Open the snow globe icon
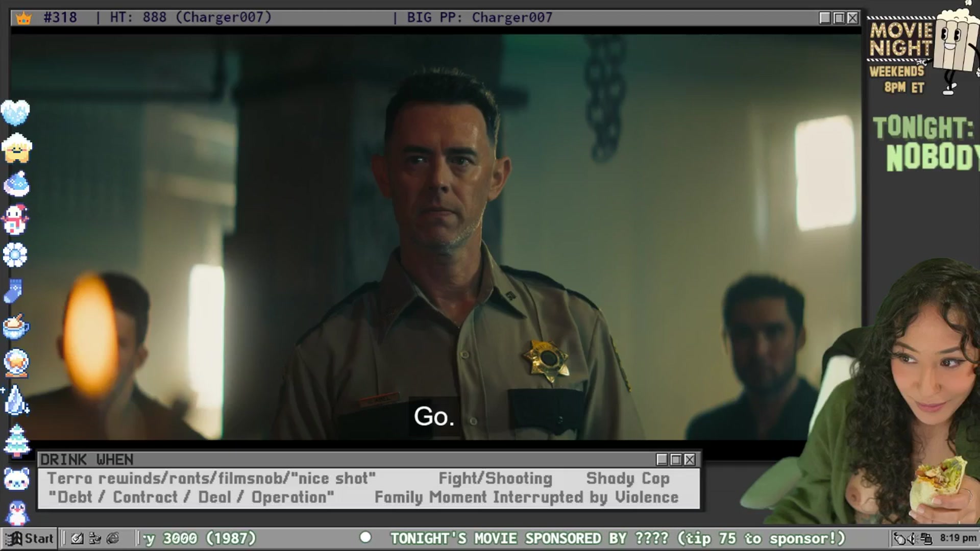 [16, 363]
